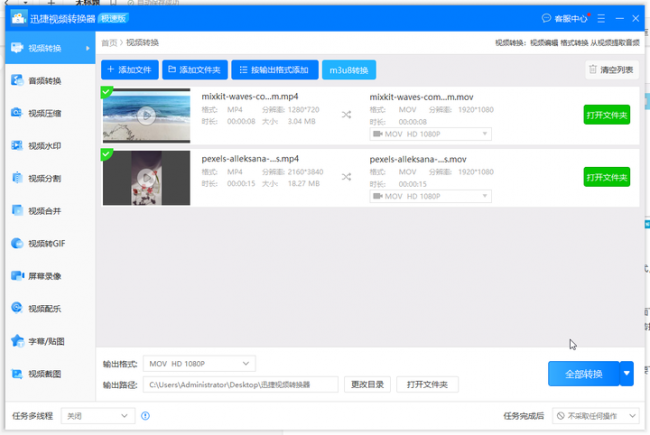Play the mixkit-waves video thumbnail
This screenshot has width=650, height=435.
(146, 115)
